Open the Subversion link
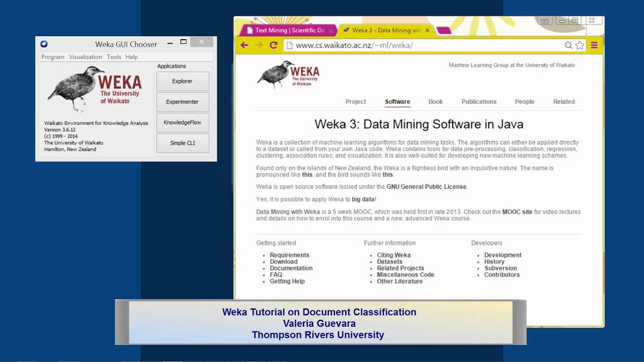Image resolution: width=644 pixels, height=362 pixels. pyautogui.click(x=501, y=268)
